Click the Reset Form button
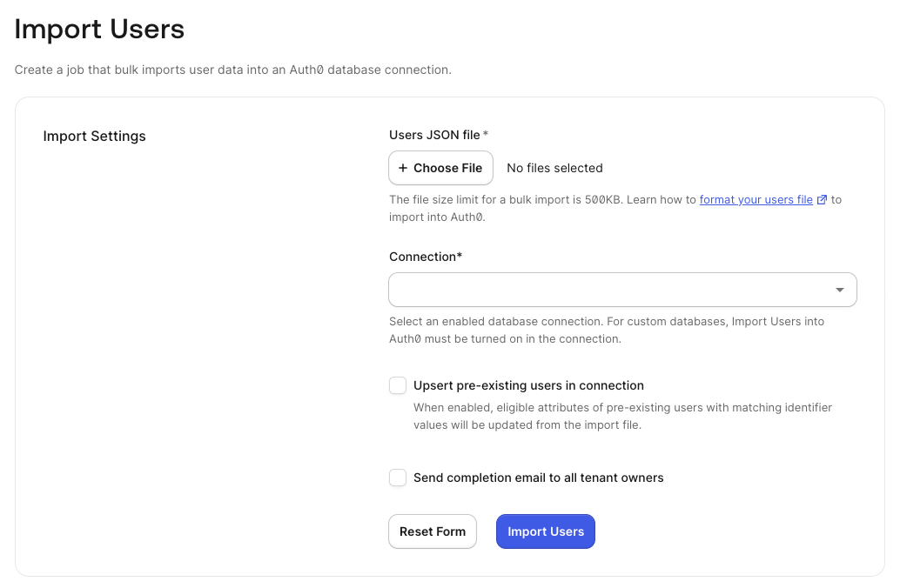This screenshot has width=900, height=588. point(433,531)
